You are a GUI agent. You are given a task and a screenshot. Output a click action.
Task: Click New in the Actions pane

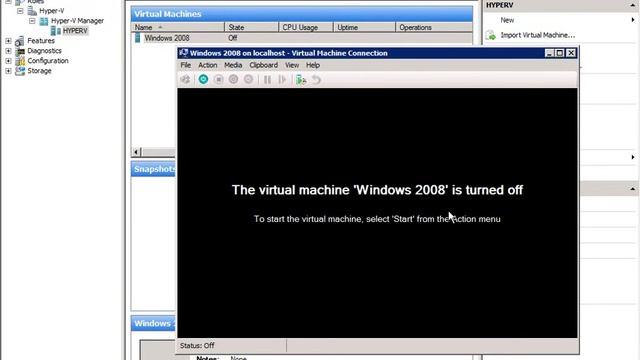(507, 20)
